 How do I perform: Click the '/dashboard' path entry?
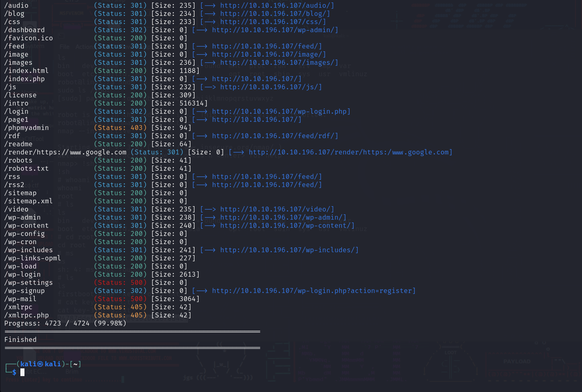point(24,30)
